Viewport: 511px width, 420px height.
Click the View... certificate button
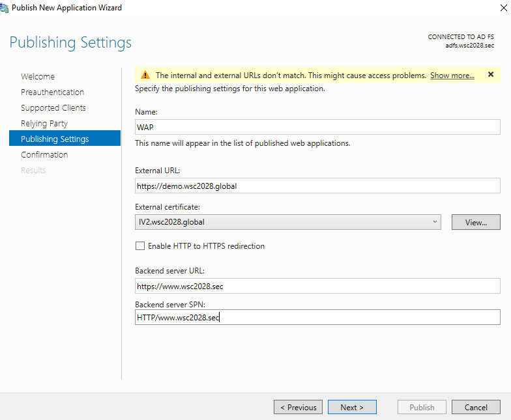tap(476, 222)
